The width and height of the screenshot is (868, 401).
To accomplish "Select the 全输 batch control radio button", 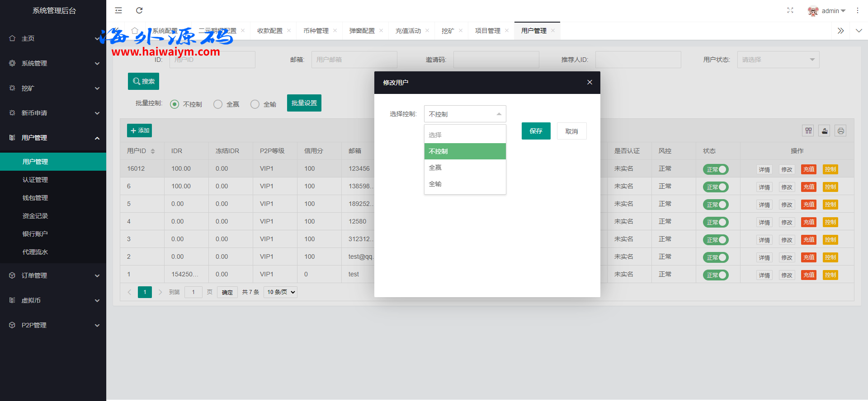I will pyautogui.click(x=255, y=104).
